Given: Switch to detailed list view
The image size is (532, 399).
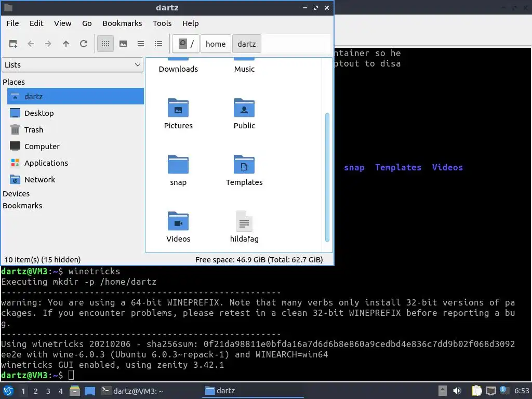Looking at the screenshot, I should [158, 44].
